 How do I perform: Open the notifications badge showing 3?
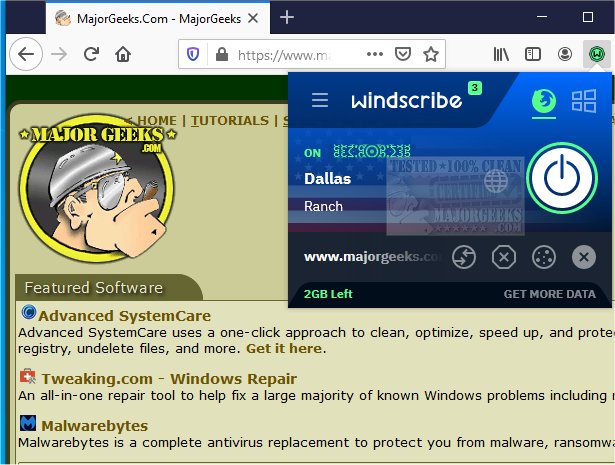click(x=475, y=87)
